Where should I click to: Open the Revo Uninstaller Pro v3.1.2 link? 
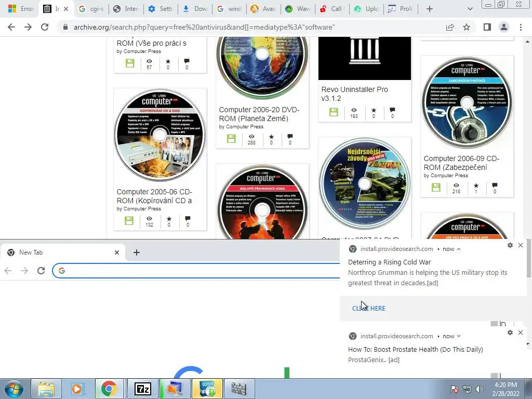pos(354,94)
